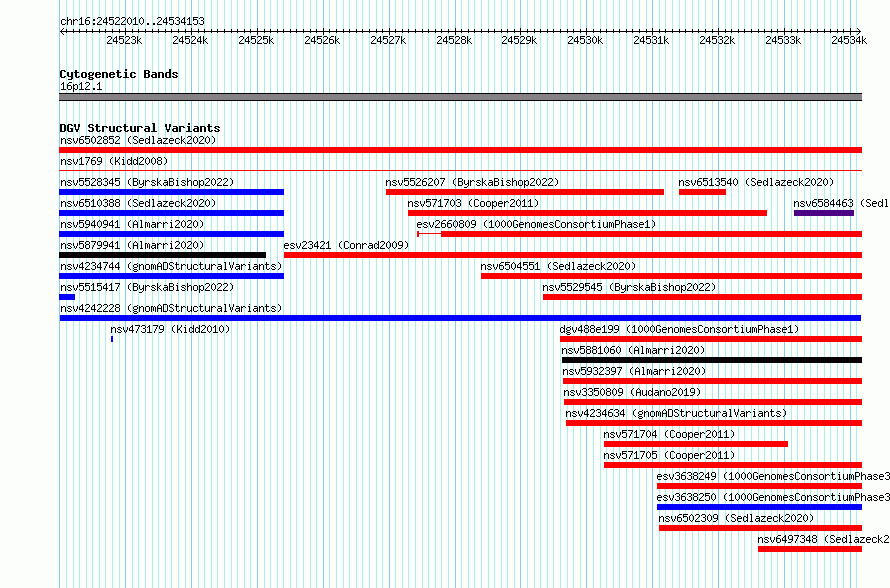The width and height of the screenshot is (890, 588).
Task: Click the red bar of esv23421
Action: tap(573, 255)
